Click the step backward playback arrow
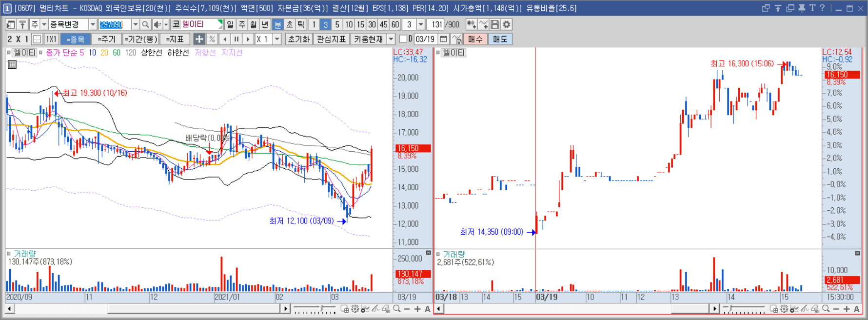The width and height of the screenshot is (868, 320). pyautogui.click(x=225, y=39)
